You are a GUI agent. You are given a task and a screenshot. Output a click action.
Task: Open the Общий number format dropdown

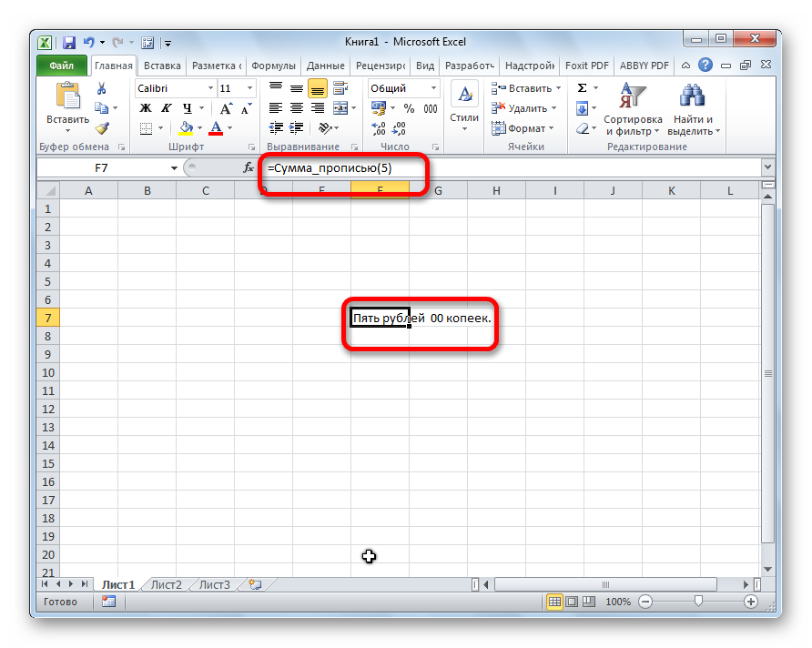[432, 88]
